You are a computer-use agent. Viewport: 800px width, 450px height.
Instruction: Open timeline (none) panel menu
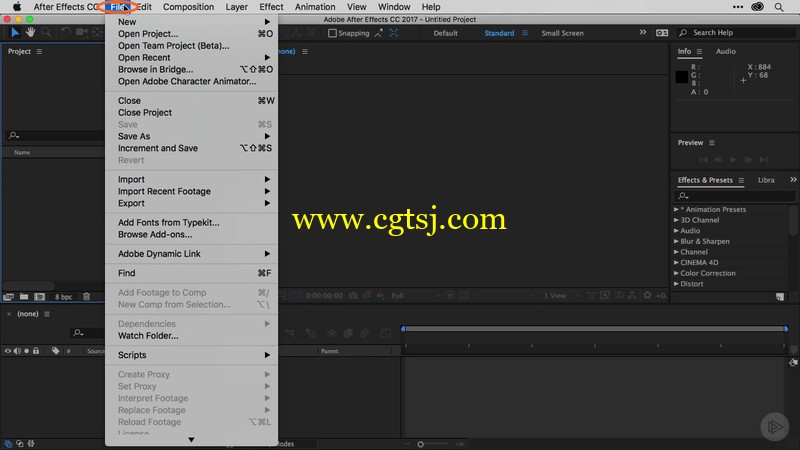[x=47, y=314]
